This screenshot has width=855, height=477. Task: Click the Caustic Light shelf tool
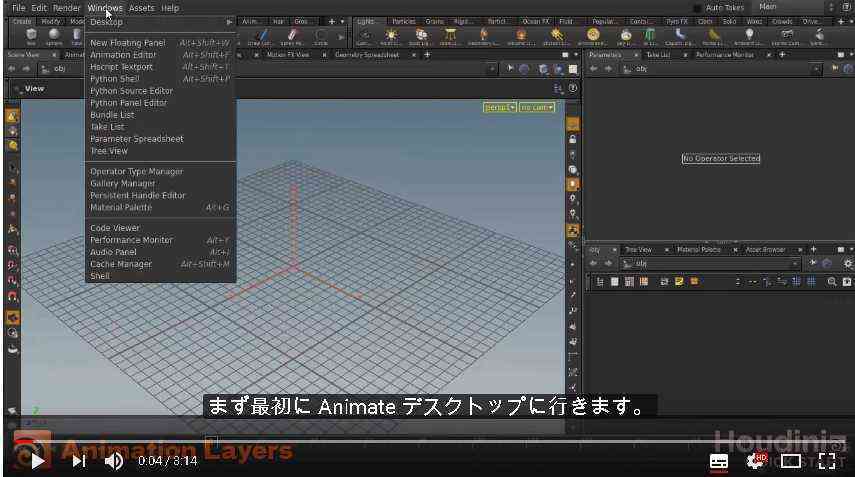678,37
